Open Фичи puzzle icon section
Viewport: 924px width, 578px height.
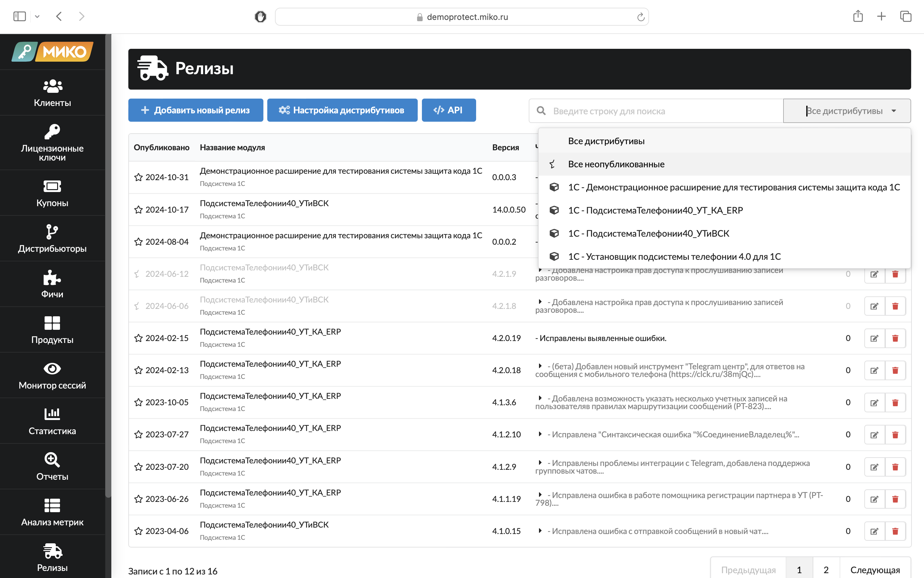tap(52, 284)
